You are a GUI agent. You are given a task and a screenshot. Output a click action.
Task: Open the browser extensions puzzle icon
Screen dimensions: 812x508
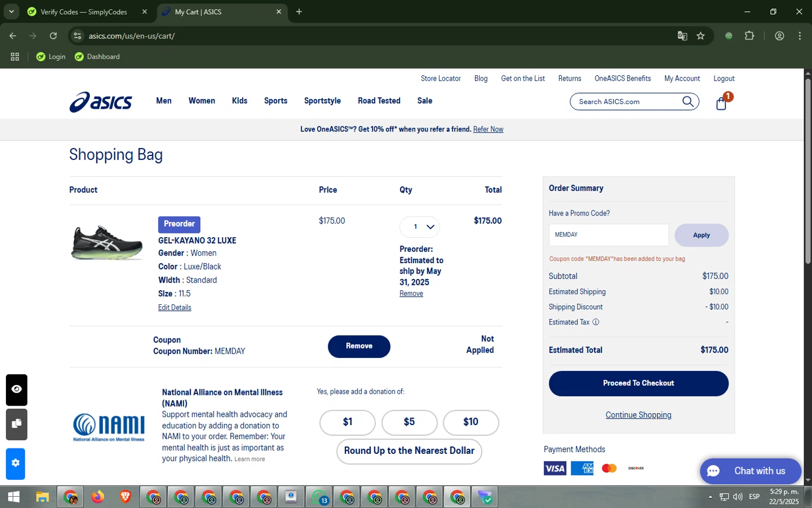click(x=749, y=36)
